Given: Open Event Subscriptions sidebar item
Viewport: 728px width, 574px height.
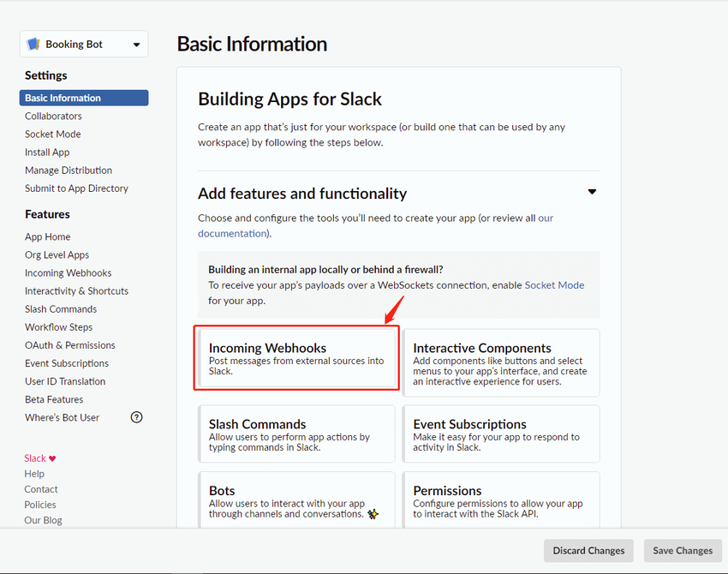Looking at the screenshot, I should click(66, 363).
